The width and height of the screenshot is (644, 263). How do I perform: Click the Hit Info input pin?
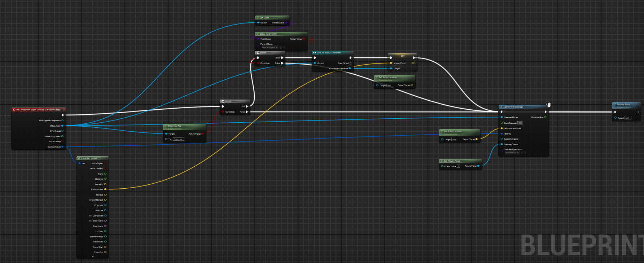[501, 134]
